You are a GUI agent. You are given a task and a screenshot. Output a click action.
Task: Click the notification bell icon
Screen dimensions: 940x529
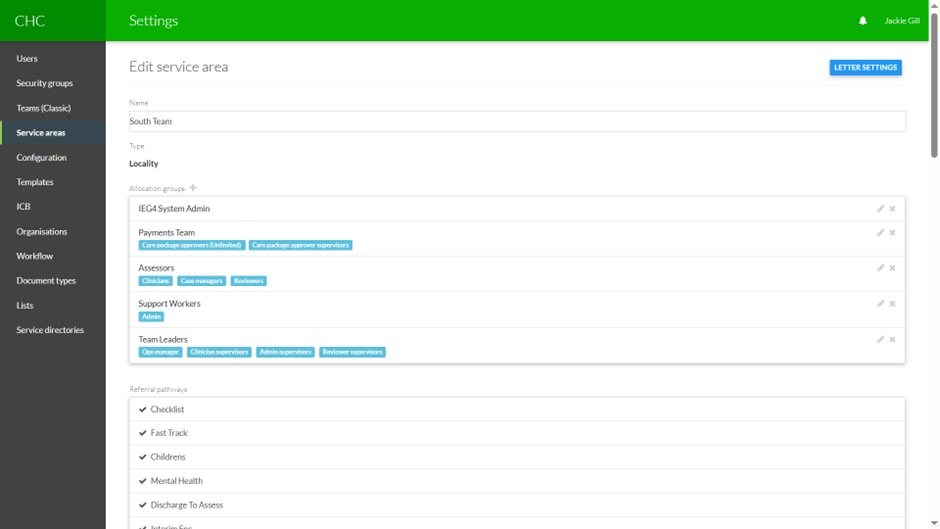click(863, 21)
